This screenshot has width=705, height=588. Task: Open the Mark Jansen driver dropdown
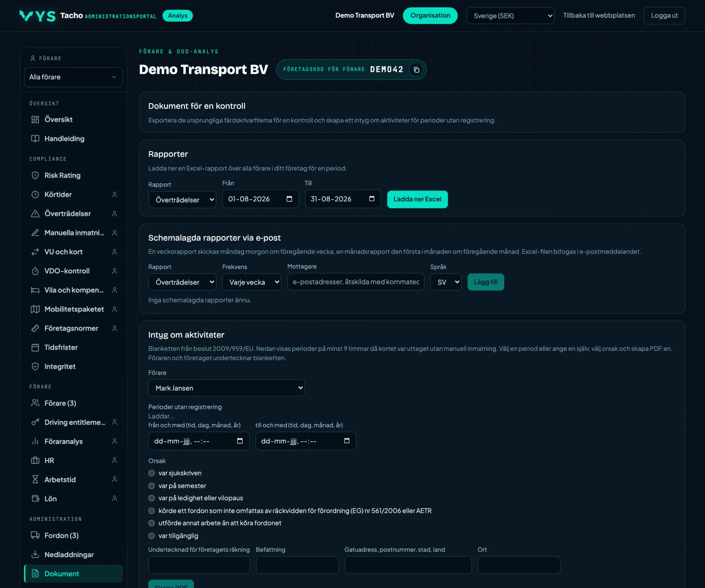pyautogui.click(x=226, y=388)
